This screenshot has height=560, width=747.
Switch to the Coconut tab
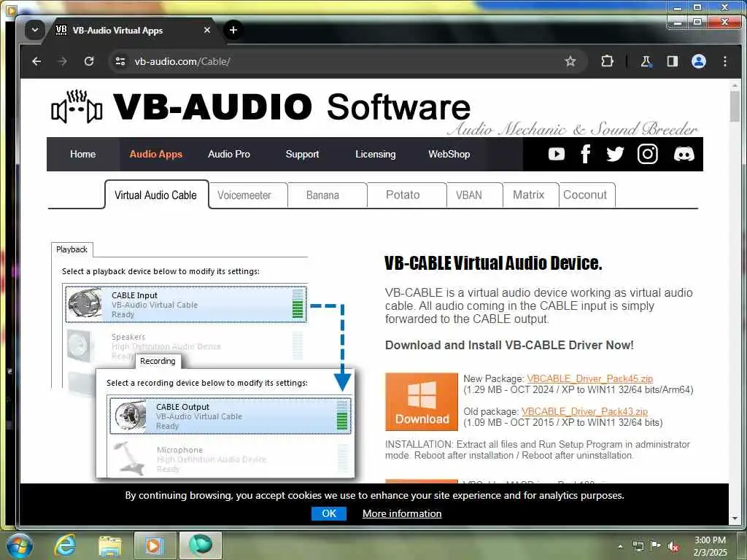[587, 195]
